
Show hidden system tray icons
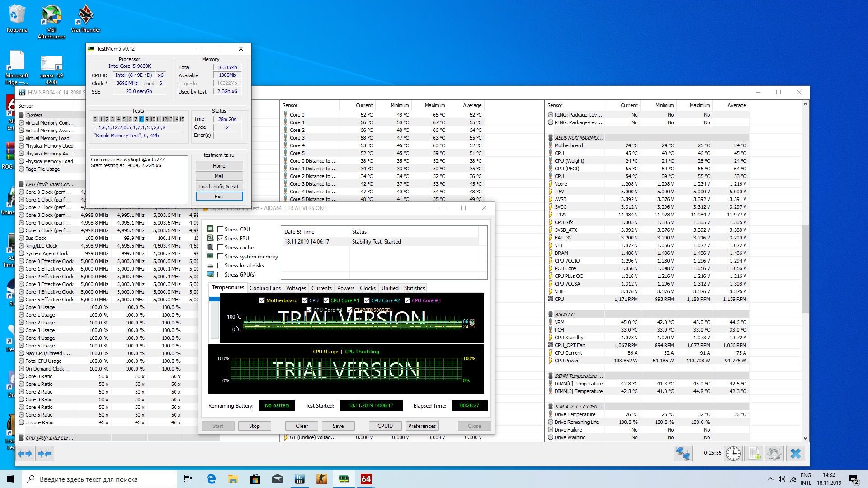(770, 479)
